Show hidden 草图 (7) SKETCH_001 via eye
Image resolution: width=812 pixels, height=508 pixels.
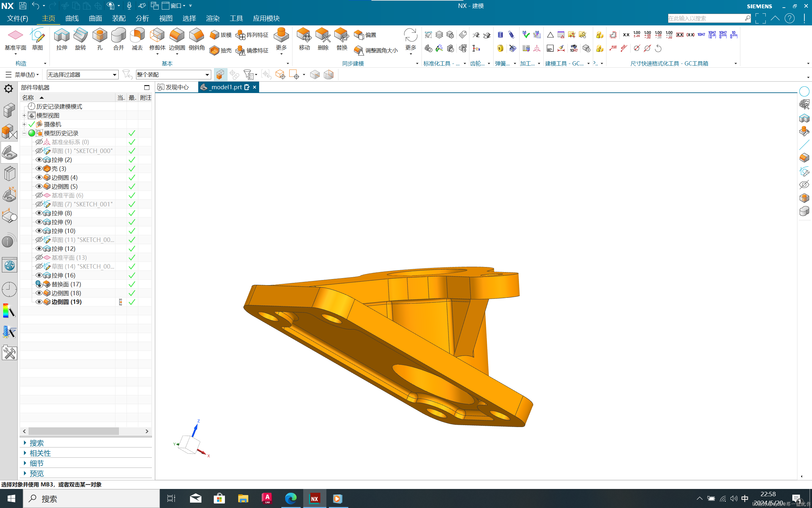pyautogui.click(x=39, y=204)
